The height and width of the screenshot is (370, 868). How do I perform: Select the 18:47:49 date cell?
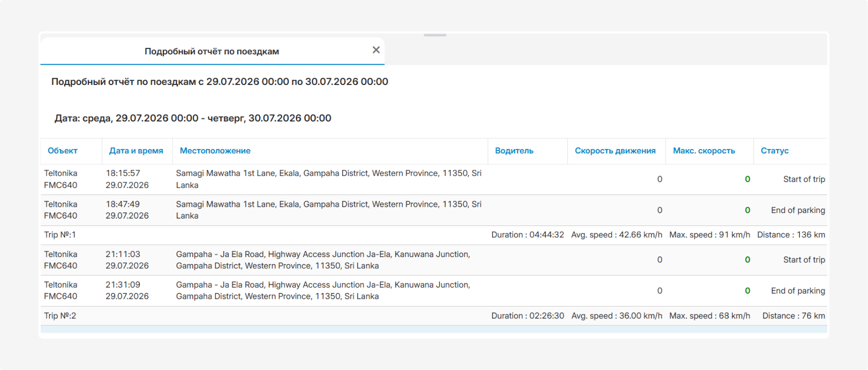point(127,210)
